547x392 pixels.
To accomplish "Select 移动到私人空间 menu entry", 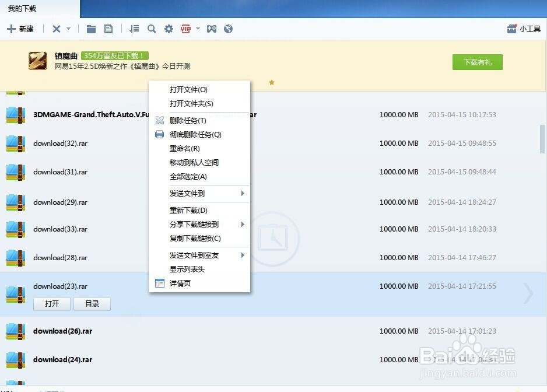I will click(199, 162).
